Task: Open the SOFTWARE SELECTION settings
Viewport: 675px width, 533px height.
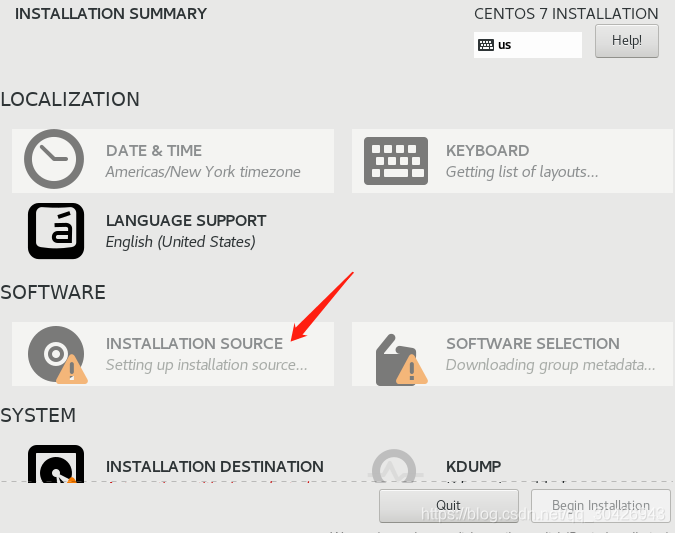Action: [x=512, y=354]
